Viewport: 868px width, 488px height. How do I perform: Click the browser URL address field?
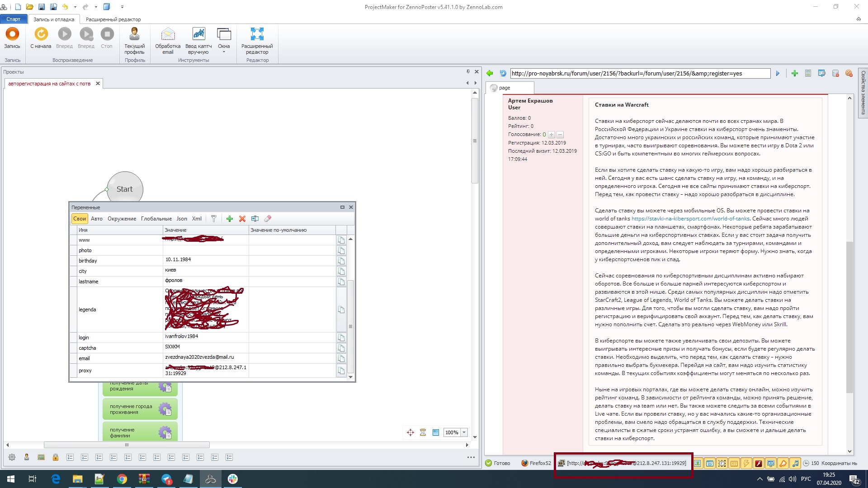640,74
